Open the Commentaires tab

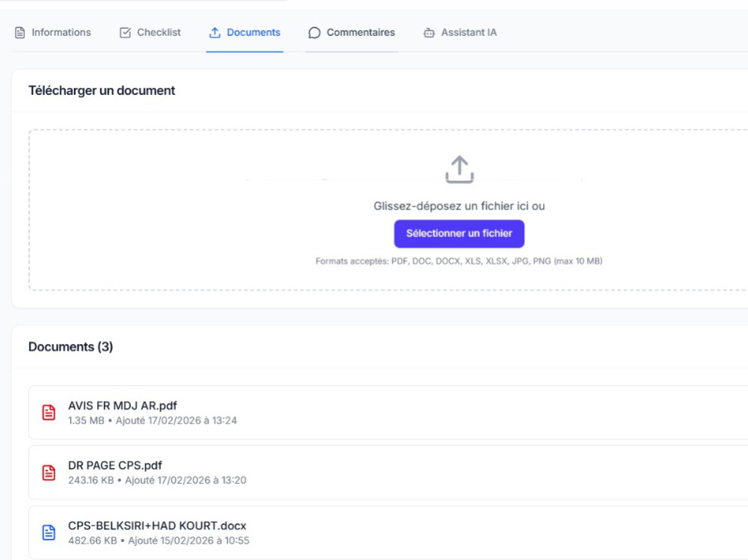[x=352, y=32]
